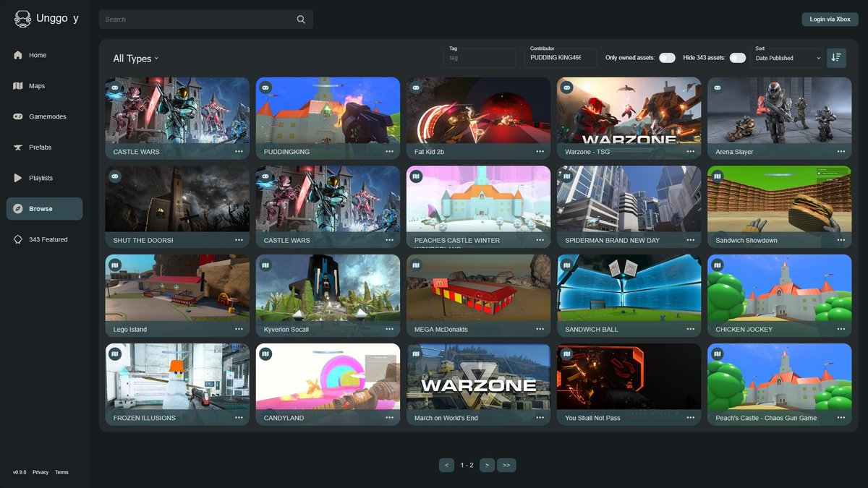Viewport: 868px width, 488px height.
Task: Open the three-dot menu on MEGA McDonalds
Action: tap(540, 329)
